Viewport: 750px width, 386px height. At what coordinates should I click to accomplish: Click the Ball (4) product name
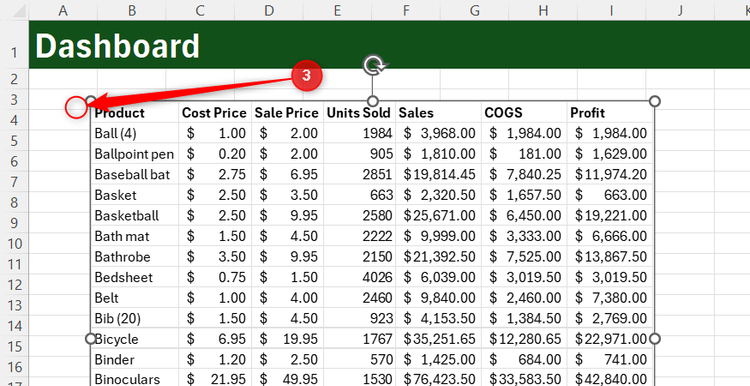(x=115, y=133)
